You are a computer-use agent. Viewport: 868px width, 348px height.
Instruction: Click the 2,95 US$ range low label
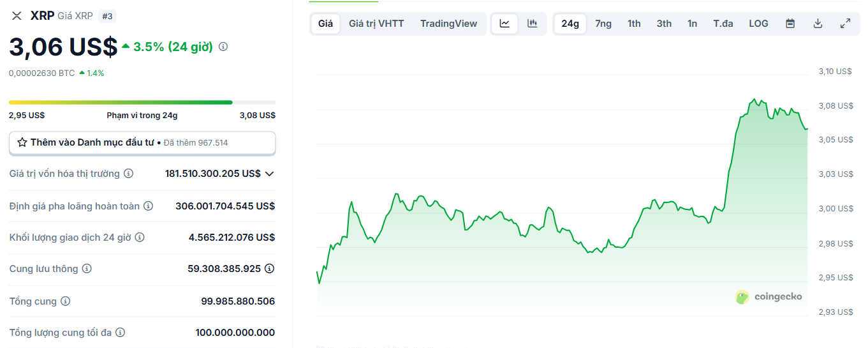(x=27, y=116)
